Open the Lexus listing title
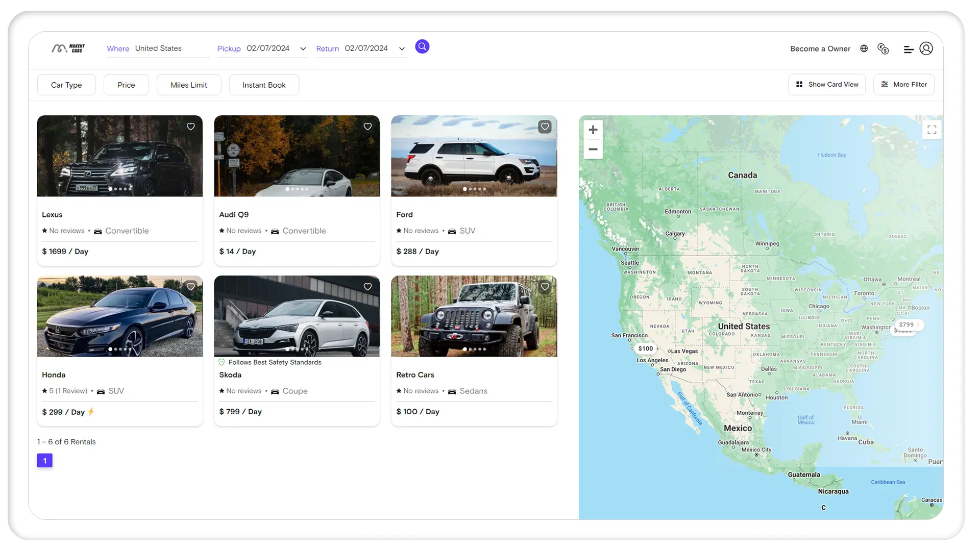980x551 pixels. 52,215
